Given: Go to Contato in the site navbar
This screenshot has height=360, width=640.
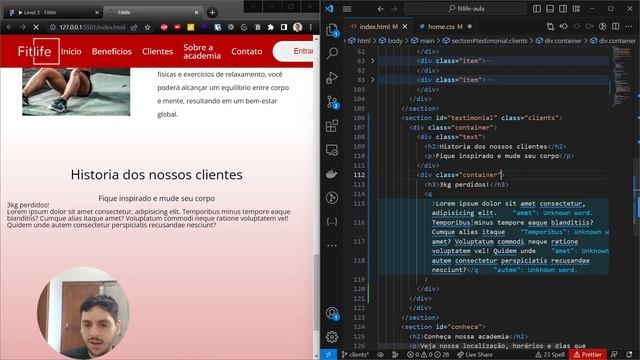Looking at the screenshot, I should click(x=247, y=51).
